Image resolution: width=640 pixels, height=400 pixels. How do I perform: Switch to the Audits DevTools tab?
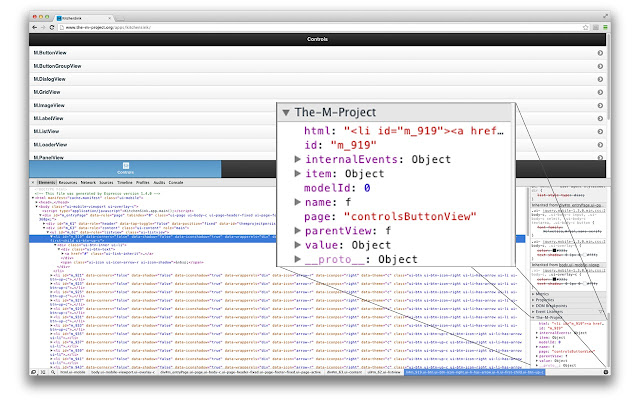pyautogui.click(x=159, y=182)
